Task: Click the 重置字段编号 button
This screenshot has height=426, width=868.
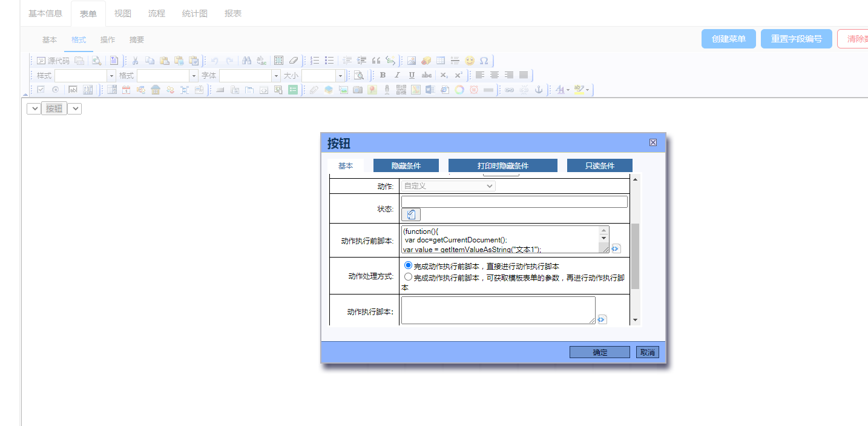Action: coord(797,39)
